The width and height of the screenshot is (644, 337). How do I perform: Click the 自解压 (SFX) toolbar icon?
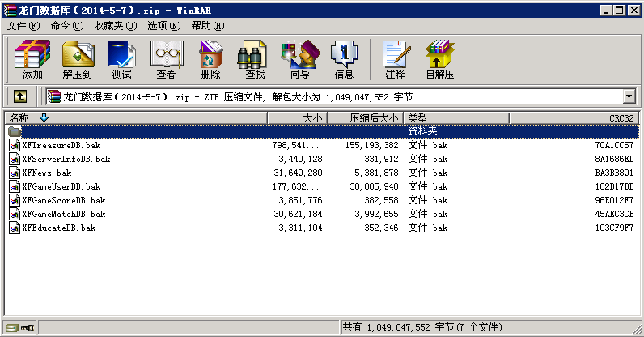pyautogui.click(x=439, y=59)
